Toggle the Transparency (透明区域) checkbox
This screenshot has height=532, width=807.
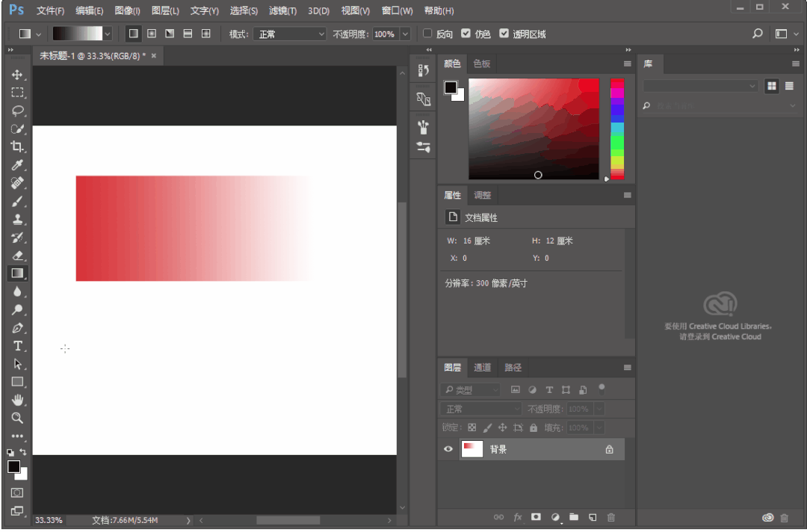tap(504, 34)
